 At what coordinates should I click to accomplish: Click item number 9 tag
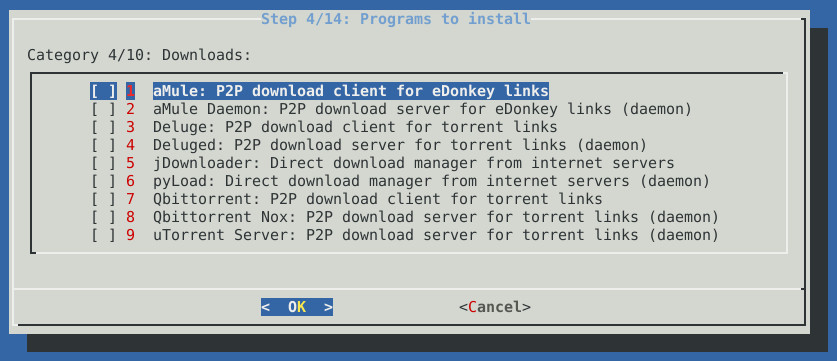(x=130, y=235)
